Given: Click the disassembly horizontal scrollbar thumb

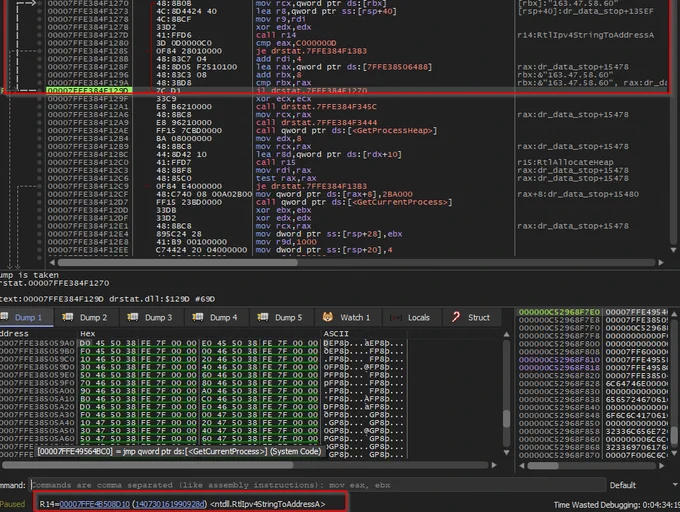Looking at the screenshot, I should pyautogui.click(x=178, y=262).
